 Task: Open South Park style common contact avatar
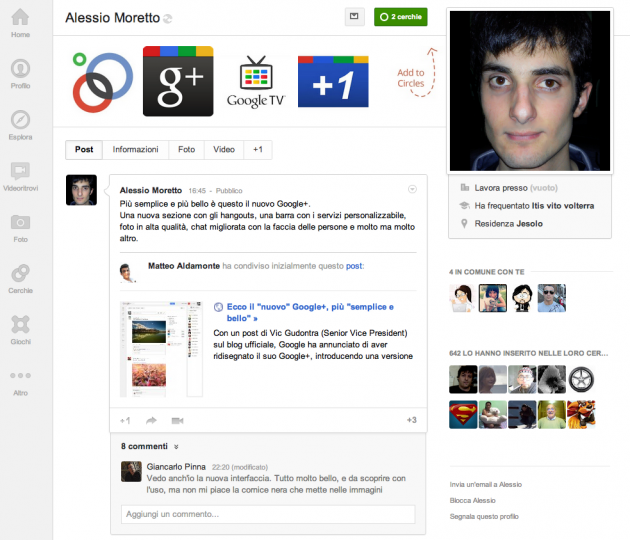(522, 298)
